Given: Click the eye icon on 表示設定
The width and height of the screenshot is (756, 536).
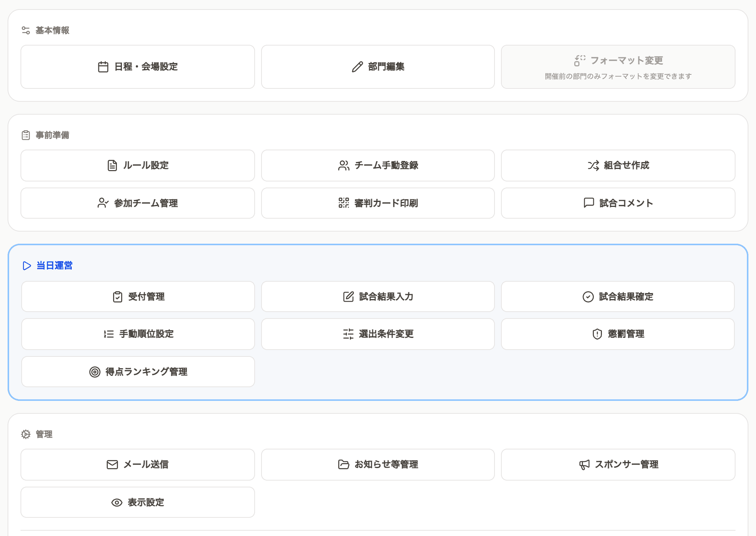Looking at the screenshot, I should (117, 503).
